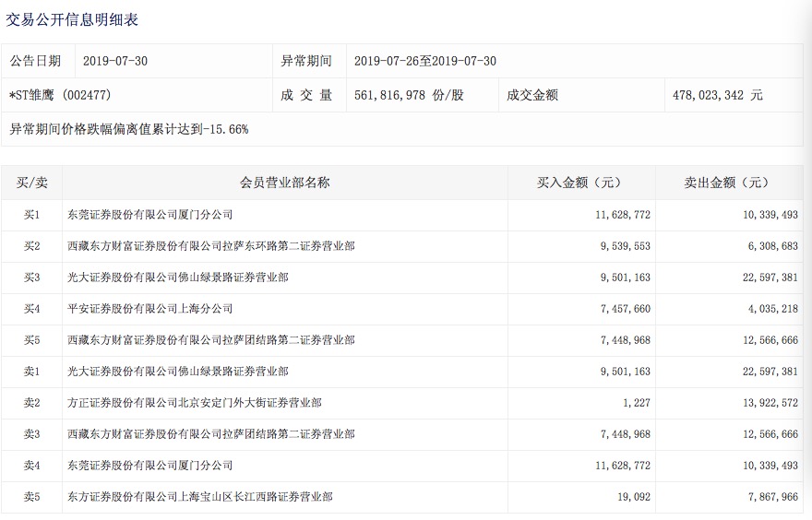Select the 卖4 row label
812x520 pixels.
coord(31,466)
